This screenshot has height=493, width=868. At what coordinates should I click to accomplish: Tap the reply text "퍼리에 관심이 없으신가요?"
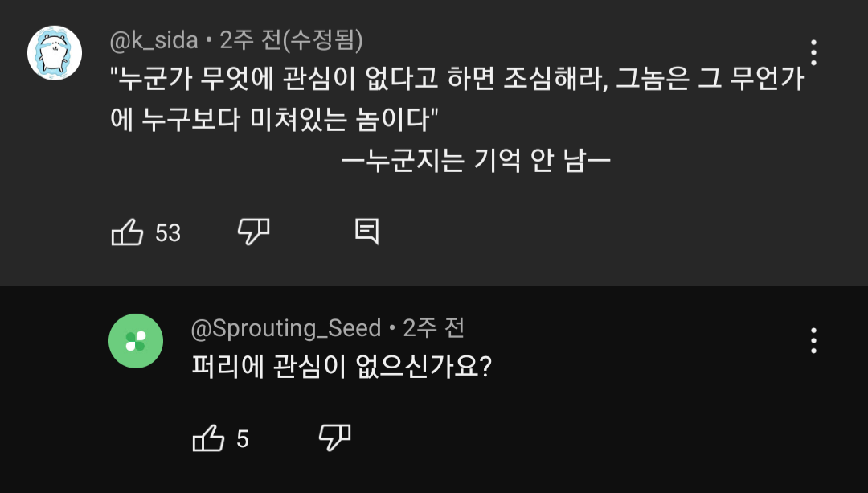click(x=342, y=368)
